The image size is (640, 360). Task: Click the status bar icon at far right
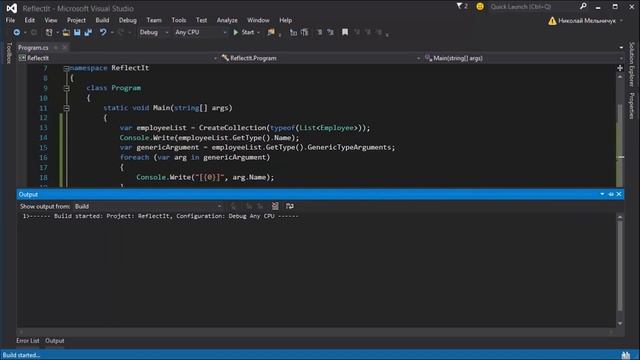point(626,355)
